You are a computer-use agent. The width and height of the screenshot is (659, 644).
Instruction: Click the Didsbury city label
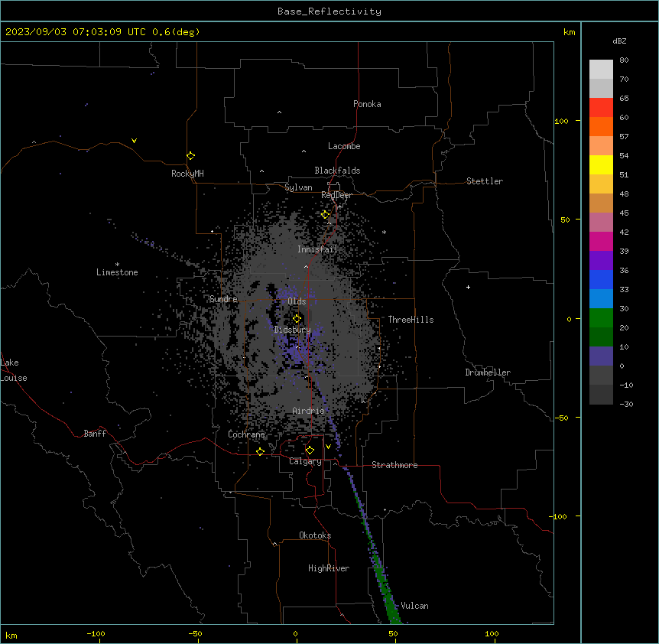pos(293,330)
